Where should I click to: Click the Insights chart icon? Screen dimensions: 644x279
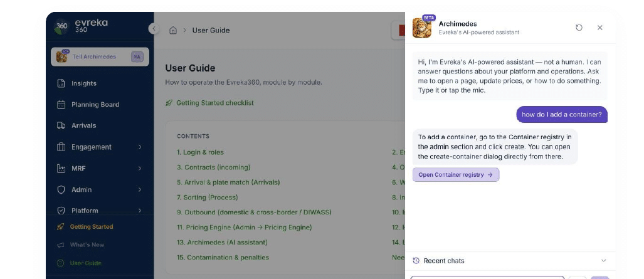[x=61, y=83]
